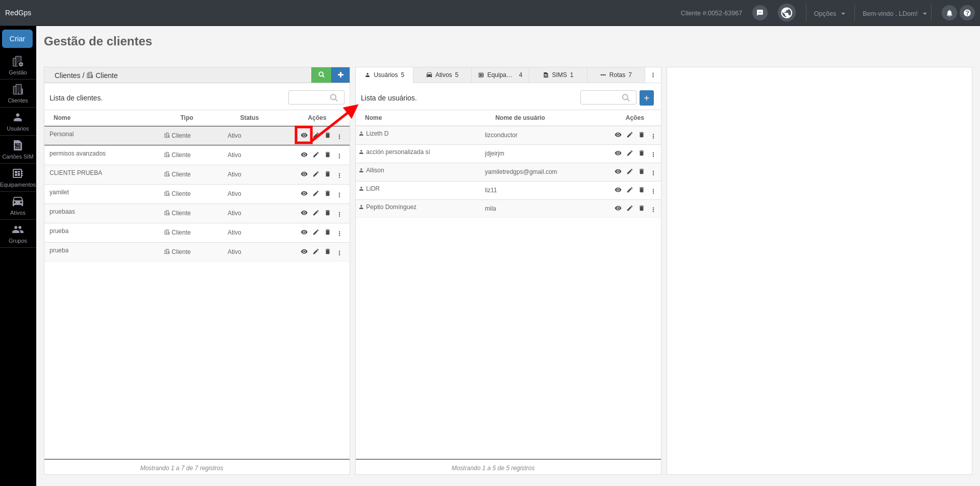Click the RedGps logo text

click(x=18, y=13)
